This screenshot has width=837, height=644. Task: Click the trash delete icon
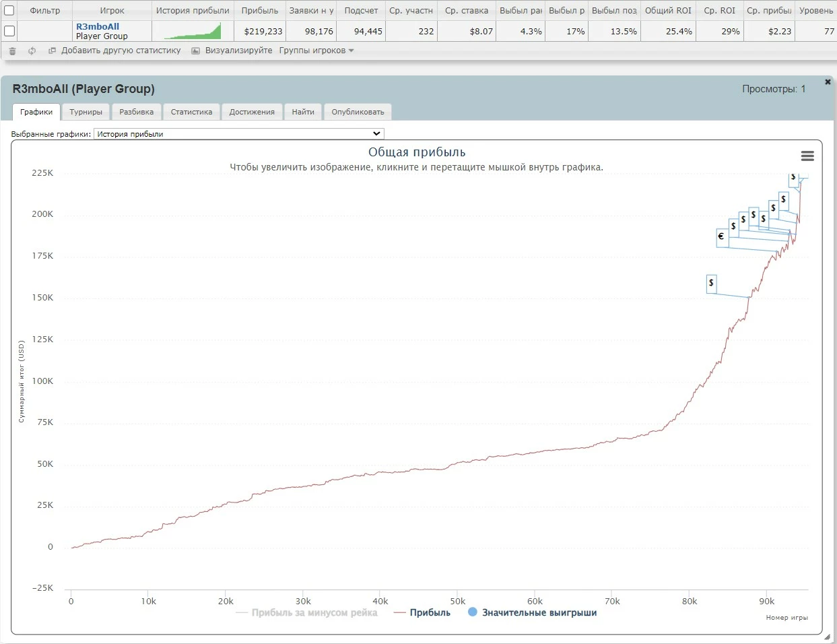[12, 51]
